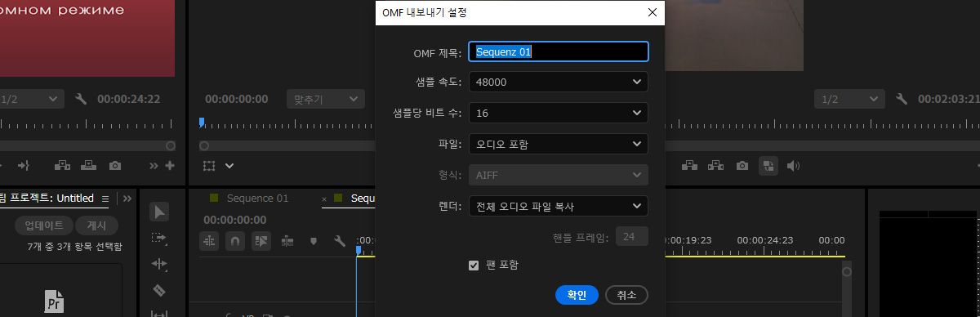980x317 pixels.
Task: Click the Add Marker icon in timeline
Action: [x=314, y=241]
